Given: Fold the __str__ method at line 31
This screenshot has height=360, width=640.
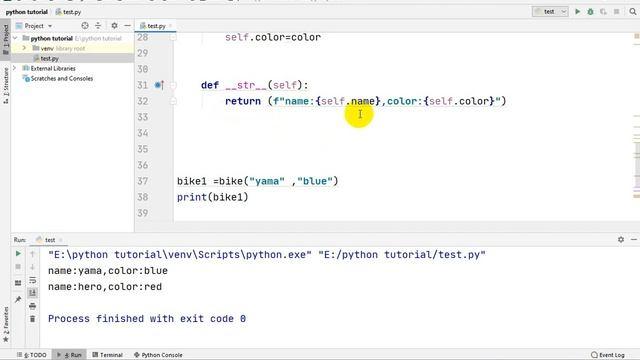Looking at the screenshot, I should [173, 85].
